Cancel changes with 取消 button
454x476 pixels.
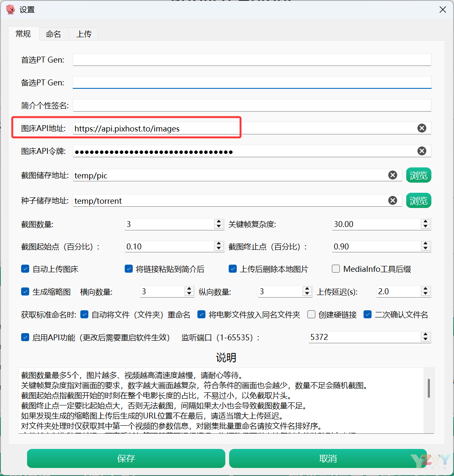tap(328, 458)
